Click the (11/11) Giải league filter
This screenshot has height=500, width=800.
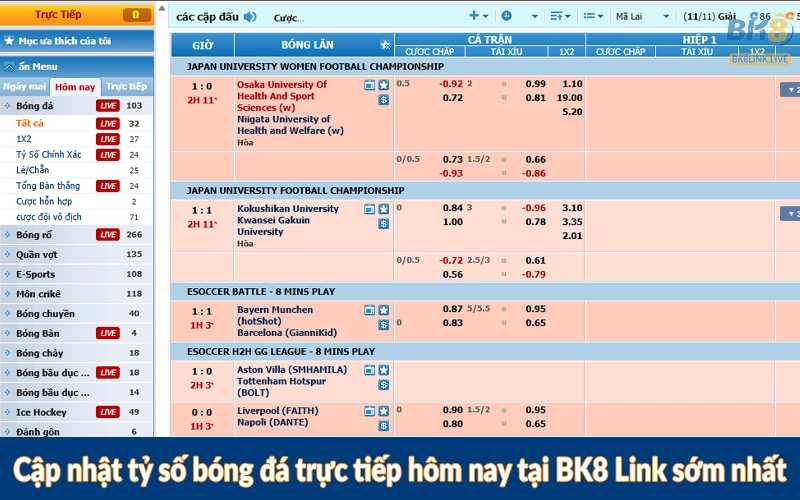709,16
